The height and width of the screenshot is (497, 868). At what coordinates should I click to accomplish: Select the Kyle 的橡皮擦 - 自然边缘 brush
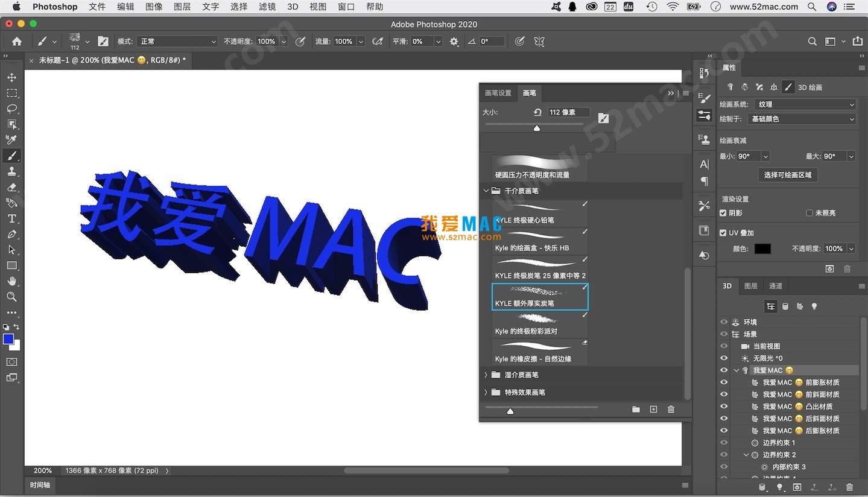tap(540, 352)
